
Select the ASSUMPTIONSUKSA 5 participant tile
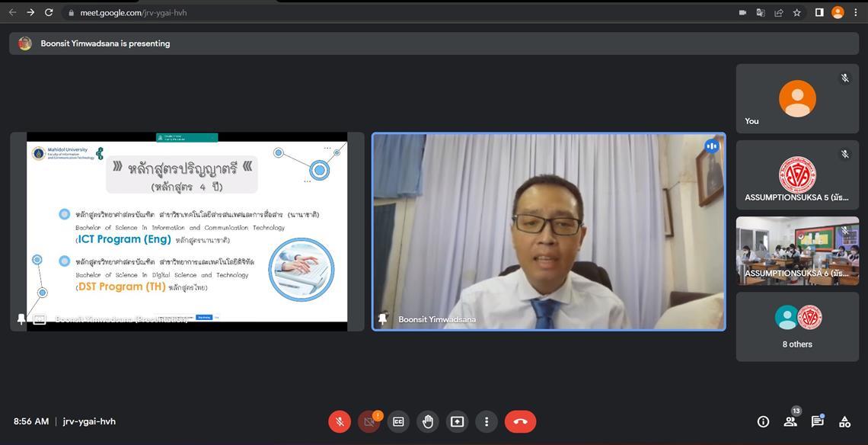click(x=797, y=175)
